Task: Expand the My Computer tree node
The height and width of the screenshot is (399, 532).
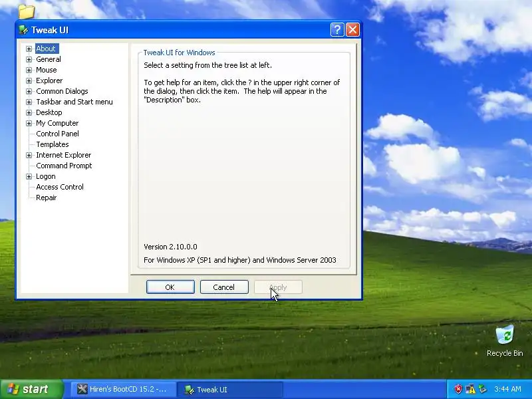Action: click(29, 123)
